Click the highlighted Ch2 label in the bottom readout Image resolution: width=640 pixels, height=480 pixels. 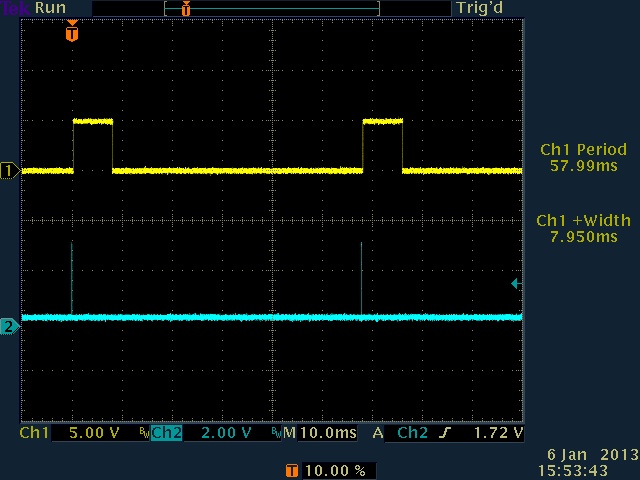pyautogui.click(x=167, y=433)
